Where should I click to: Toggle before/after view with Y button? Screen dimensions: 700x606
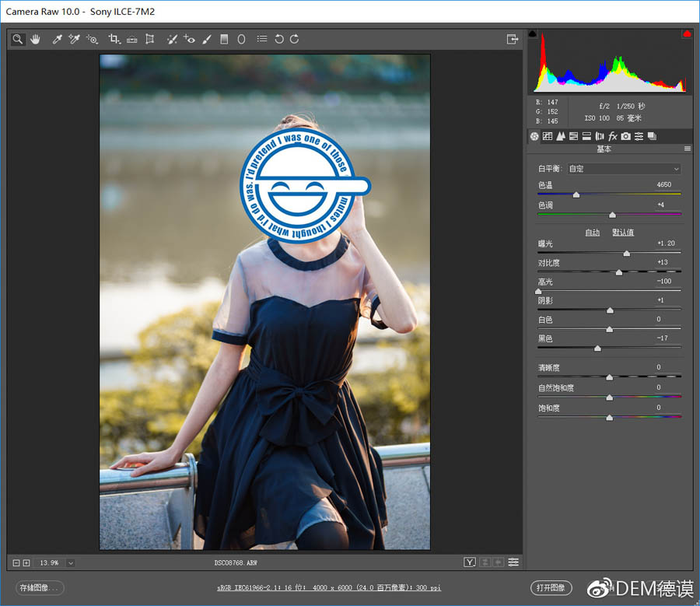470,562
